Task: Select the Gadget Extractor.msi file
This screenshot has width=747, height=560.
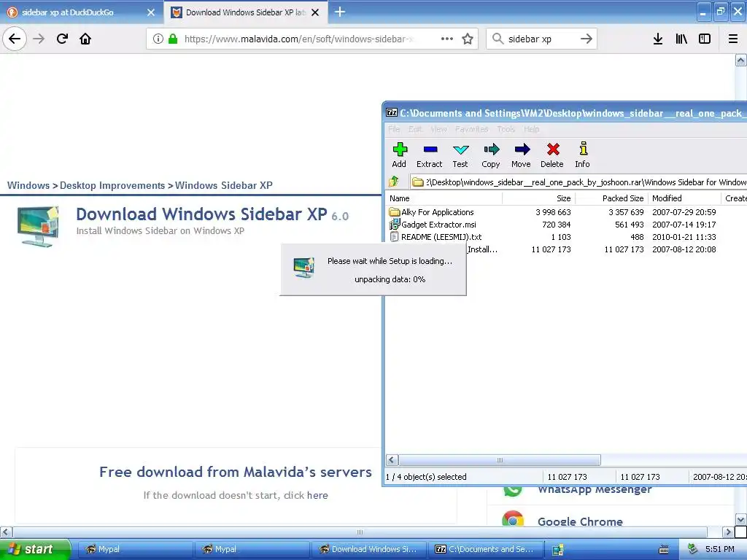Action: [x=433, y=225]
